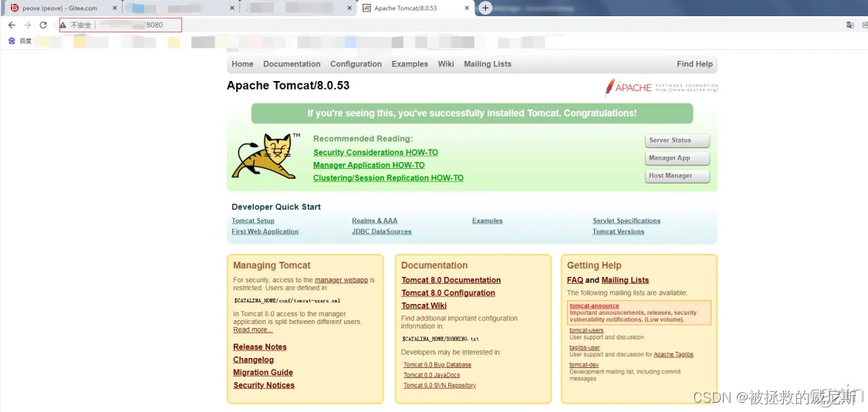Close the Gitee peove tab
868x412 pixels.
pyautogui.click(x=115, y=8)
